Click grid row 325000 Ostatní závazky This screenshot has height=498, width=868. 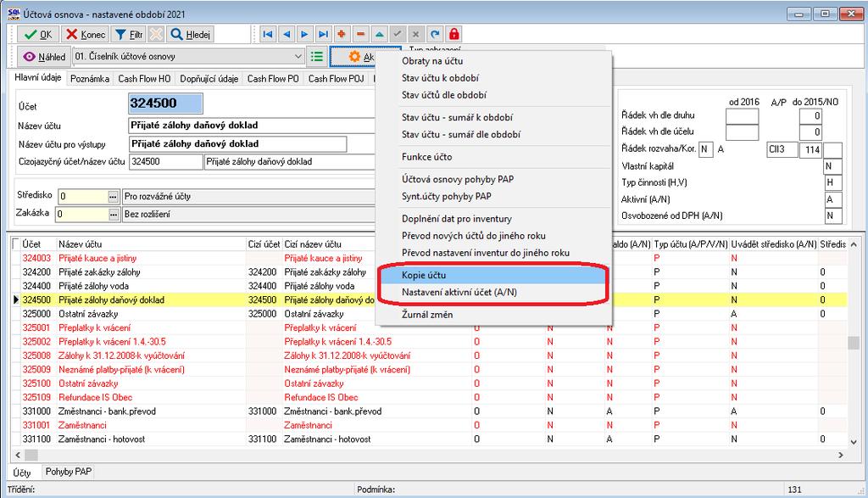pyautogui.click(x=429, y=314)
